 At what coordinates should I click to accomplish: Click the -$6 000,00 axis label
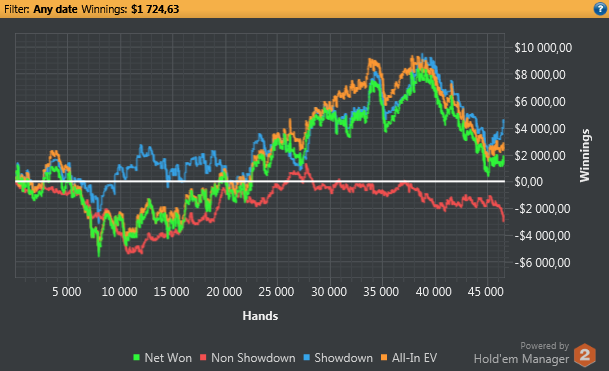[542, 263]
